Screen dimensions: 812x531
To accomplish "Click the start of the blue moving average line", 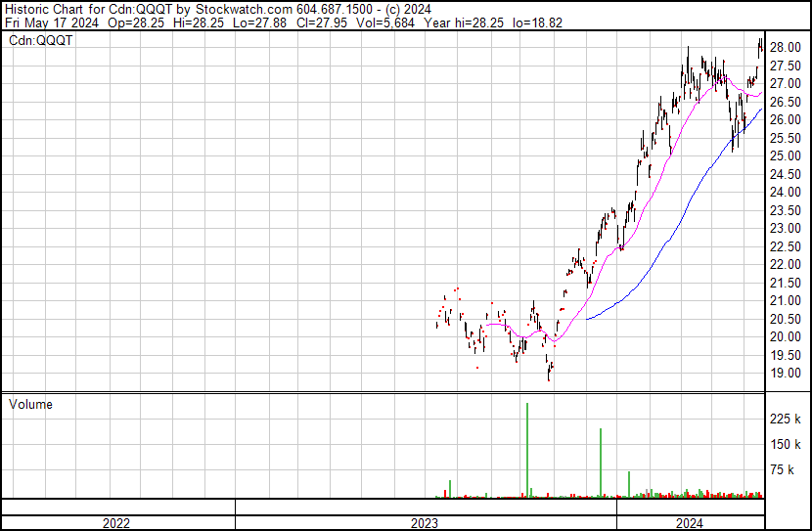I will click(587, 318).
